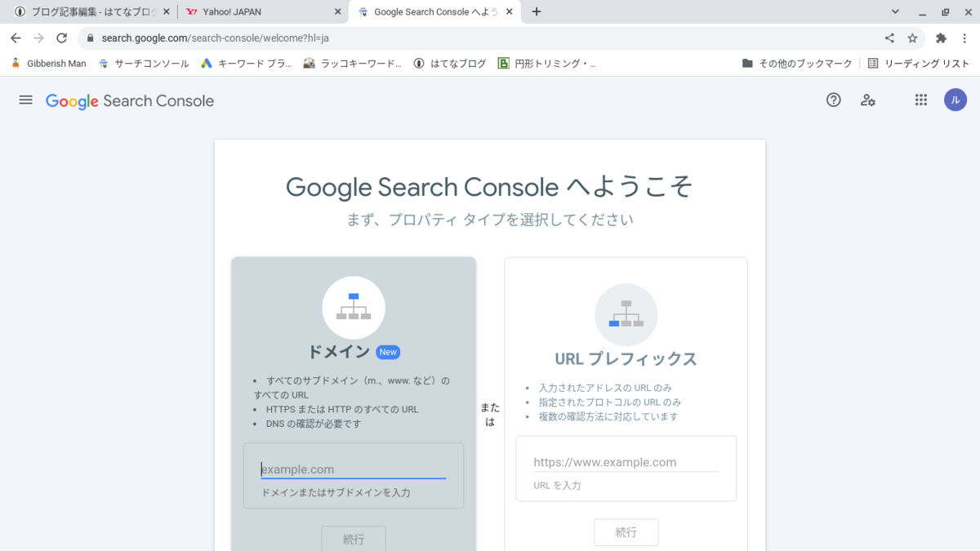Close the Google Search Console tab

(510, 12)
